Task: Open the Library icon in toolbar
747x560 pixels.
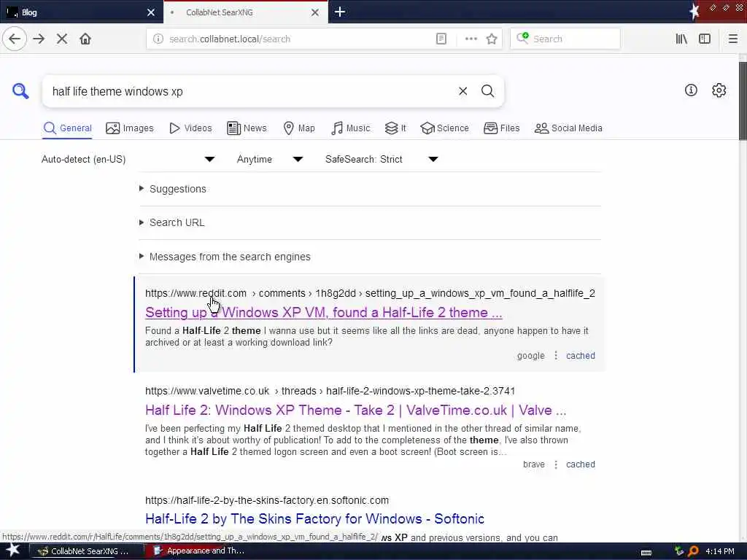Action: 681,39
